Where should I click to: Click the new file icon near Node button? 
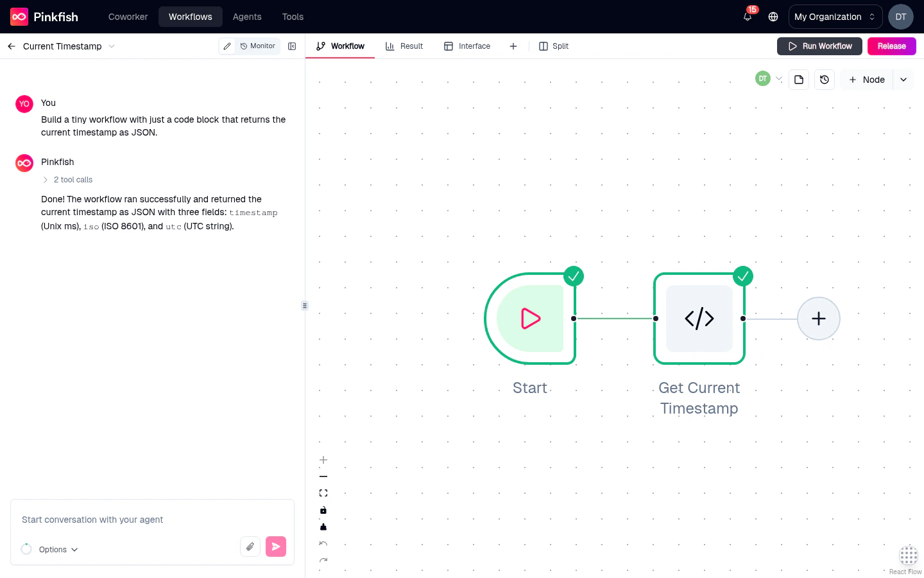pos(799,79)
